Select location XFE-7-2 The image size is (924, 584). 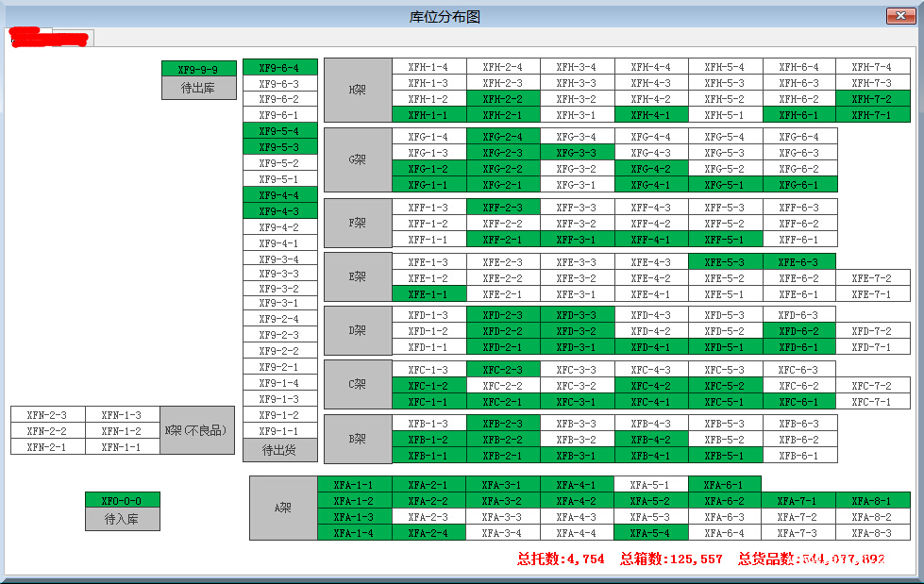(x=873, y=277)
